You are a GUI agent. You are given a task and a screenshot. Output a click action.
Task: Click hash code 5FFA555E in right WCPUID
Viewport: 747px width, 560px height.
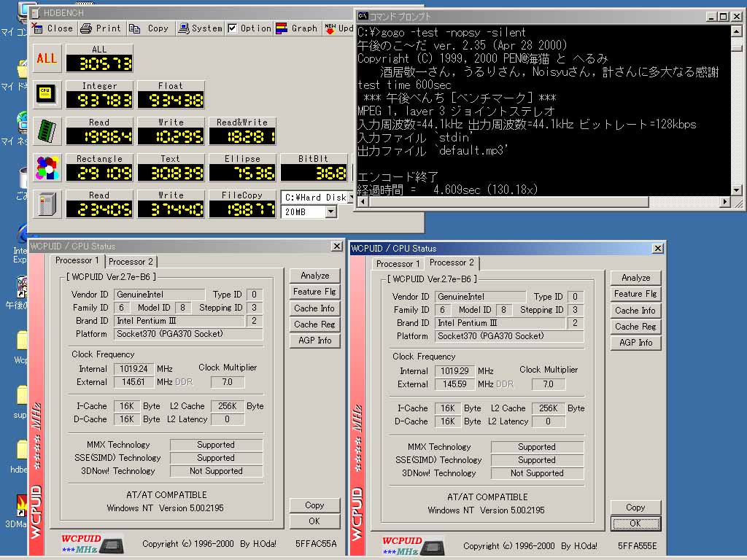637,545
